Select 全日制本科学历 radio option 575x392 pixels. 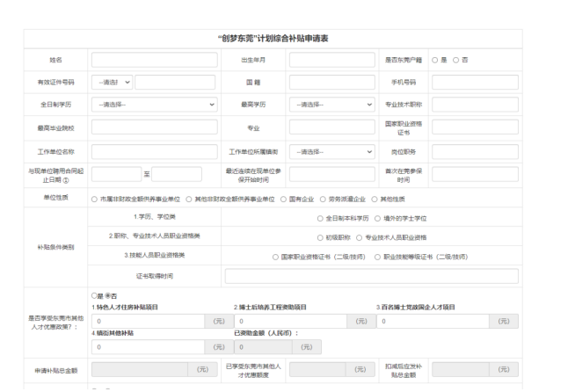319,217
